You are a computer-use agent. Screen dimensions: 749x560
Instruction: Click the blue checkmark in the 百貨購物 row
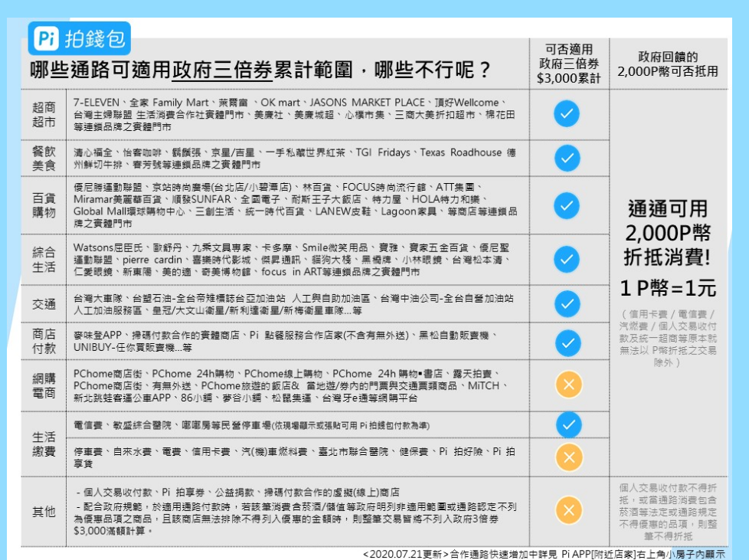coord(567,205)
